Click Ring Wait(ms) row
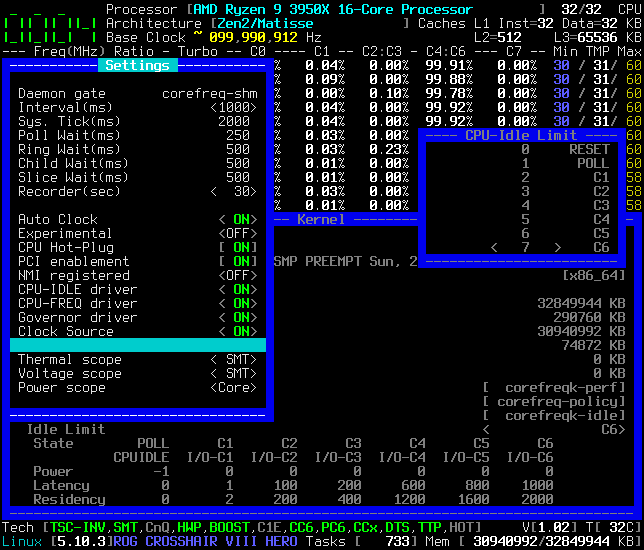The width and height of the screenshot is (644, 550). (x=138, y=150)
